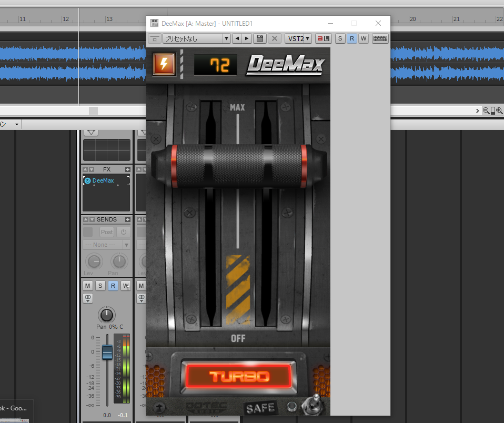Enable the send power button
Image resolution: width=504 pixels, height=423 pixels.
[x=124, y=232]
